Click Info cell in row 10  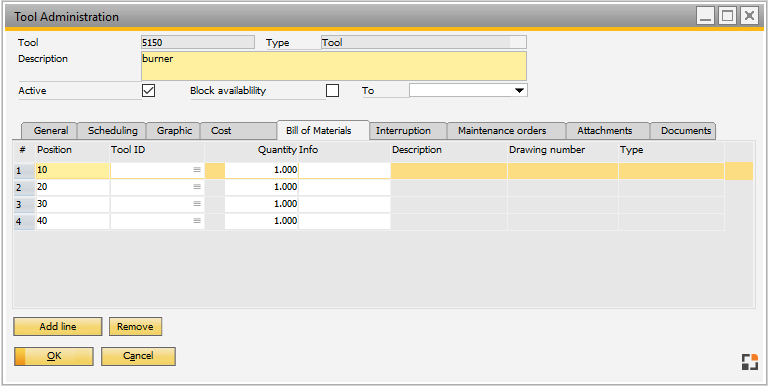[x=344, y=170]
